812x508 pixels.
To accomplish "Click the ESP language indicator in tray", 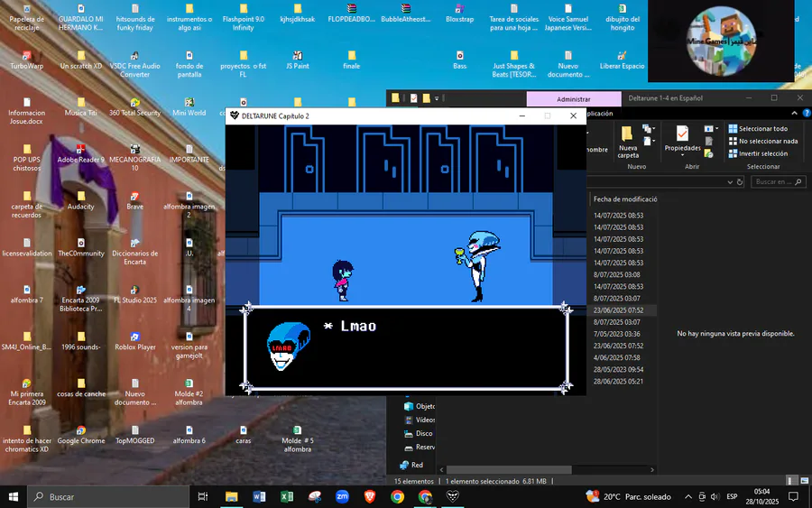I will 732,496.
